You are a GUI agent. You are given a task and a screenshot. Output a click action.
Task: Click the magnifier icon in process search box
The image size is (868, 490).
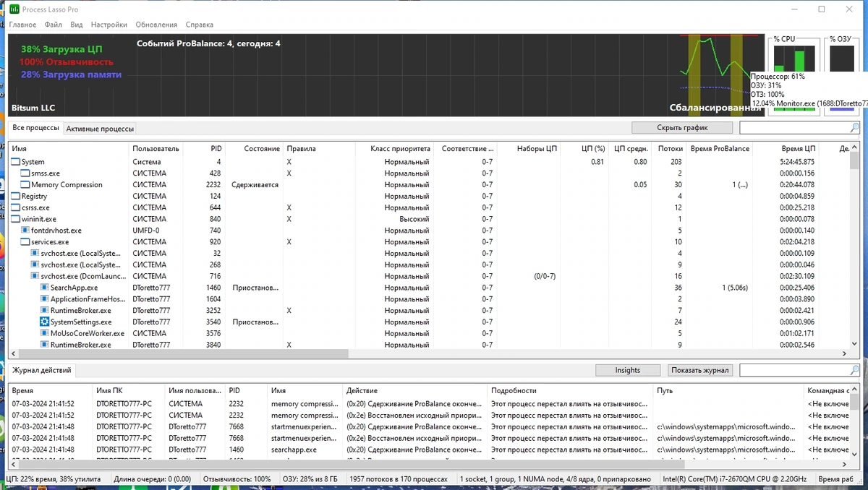[x=854, y=128]
